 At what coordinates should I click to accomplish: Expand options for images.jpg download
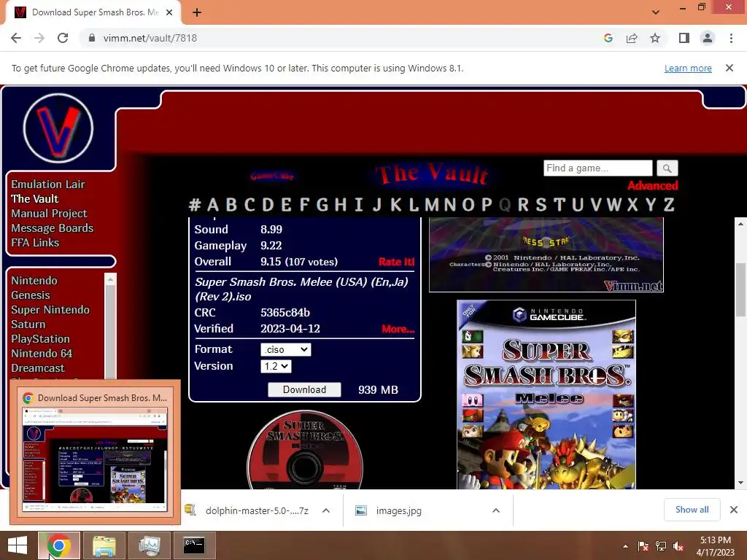tap(496, 510)
